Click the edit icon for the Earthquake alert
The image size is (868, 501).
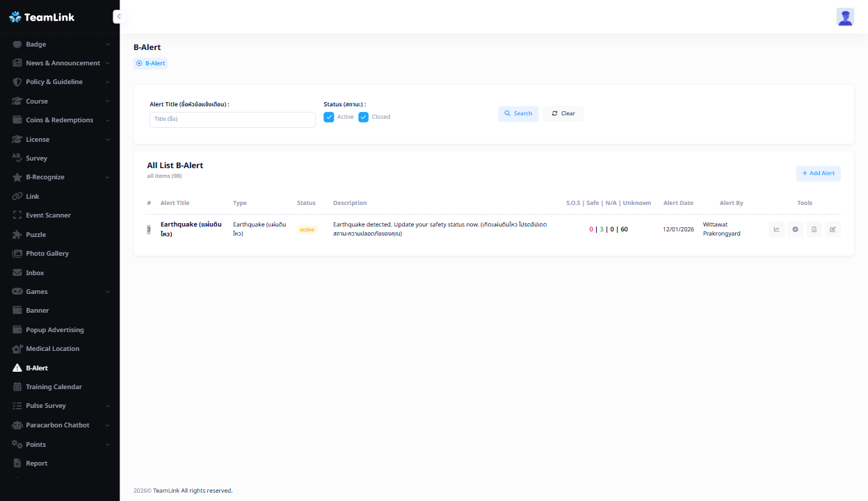point(833,229)
